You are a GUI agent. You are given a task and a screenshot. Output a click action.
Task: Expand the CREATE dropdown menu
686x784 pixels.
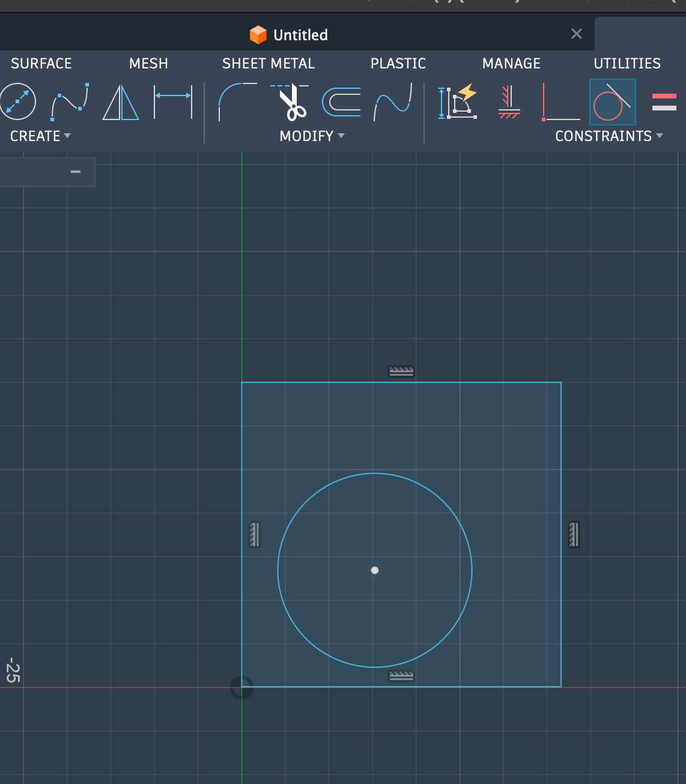click(40, 136)
